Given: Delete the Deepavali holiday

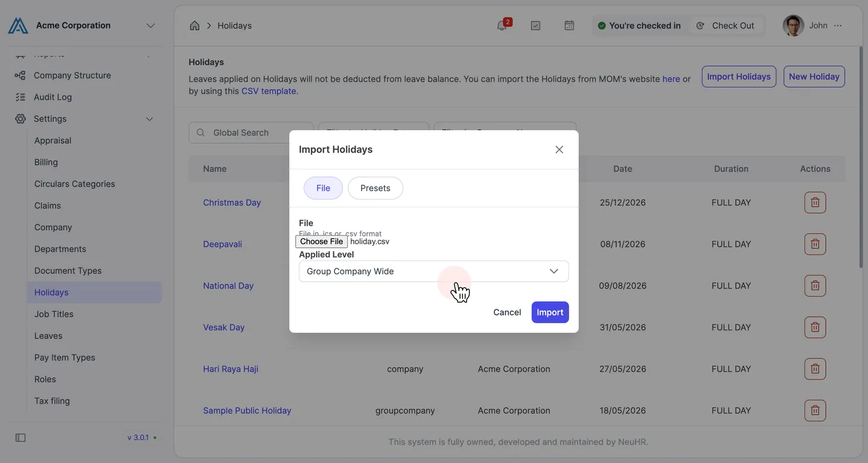Looking at the screenshot, I should (x=815, y=244).
